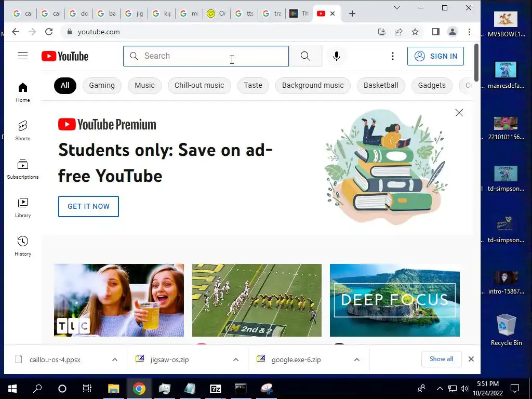The image size is (532, 399).
Task: Expand options for jigsaw-os.zip download
Action: (236, 360)
